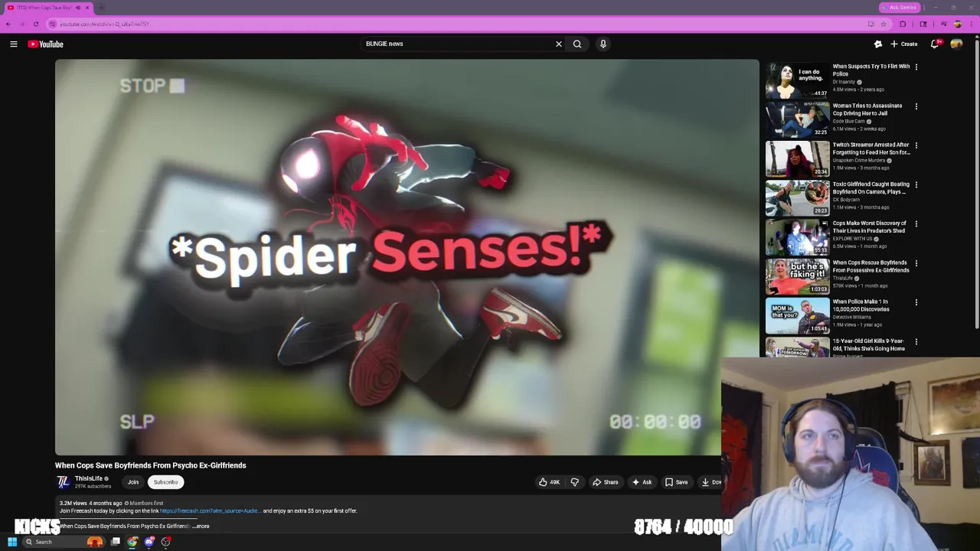Open When Suspects Try To Flirt thumbnail

click(798, 80)
